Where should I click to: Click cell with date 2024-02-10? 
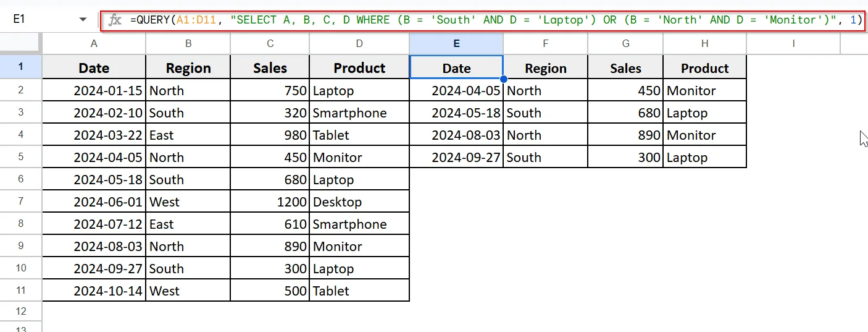click(x=94, y=113)
